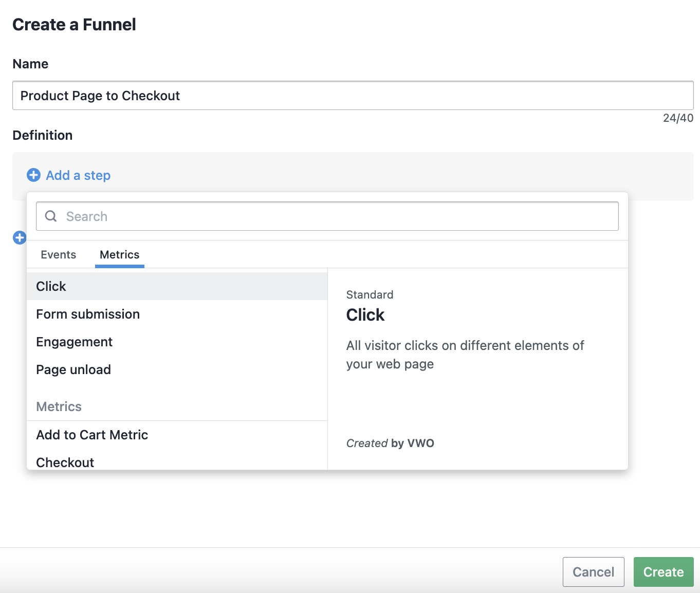Focus the funnel Name input field
This screenshot has width=700, height=593.
coord(353,96)
